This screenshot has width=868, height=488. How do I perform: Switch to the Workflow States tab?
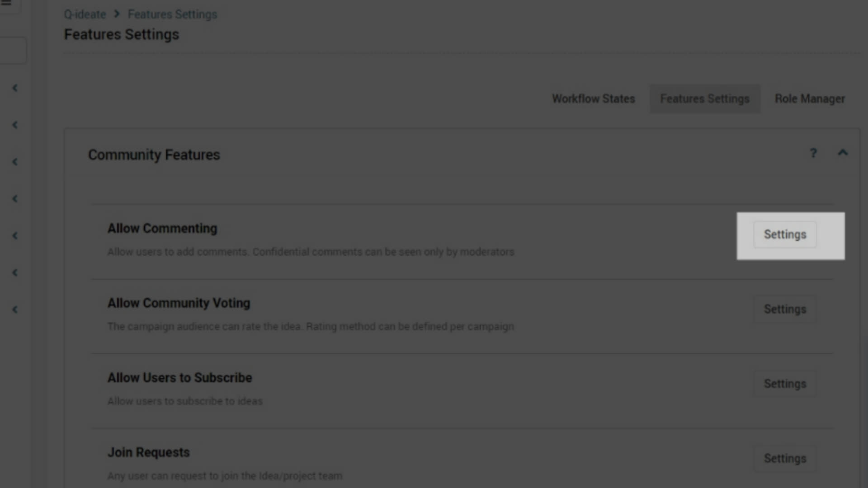click(594, 99)
